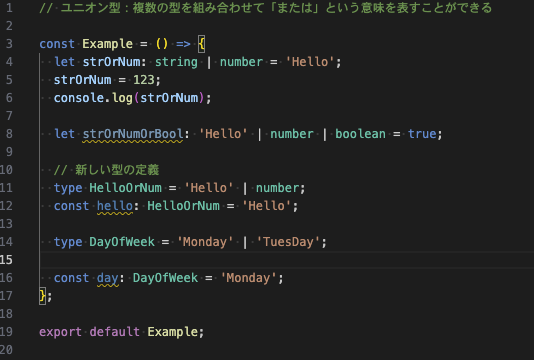Image resolution: width=534 pixels, height=360 pixels.
Task: Click the 'type' keyword on line 11
Action: coord(68,188)
